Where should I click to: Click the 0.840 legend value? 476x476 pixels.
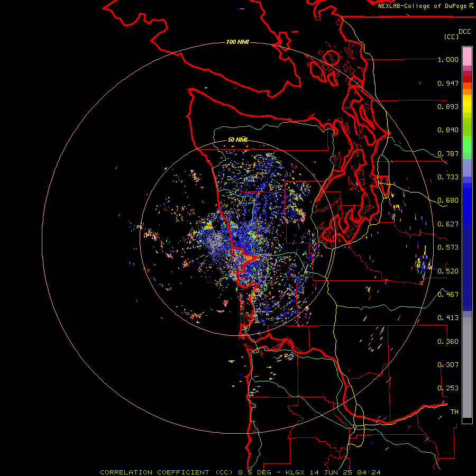[448, 130]
